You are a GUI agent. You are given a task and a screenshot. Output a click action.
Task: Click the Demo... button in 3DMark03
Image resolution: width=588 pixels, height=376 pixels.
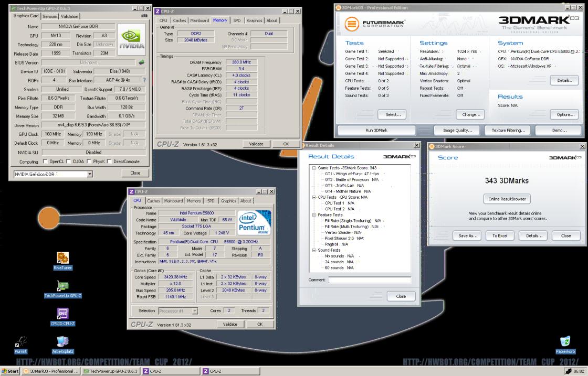coord(559,131)
